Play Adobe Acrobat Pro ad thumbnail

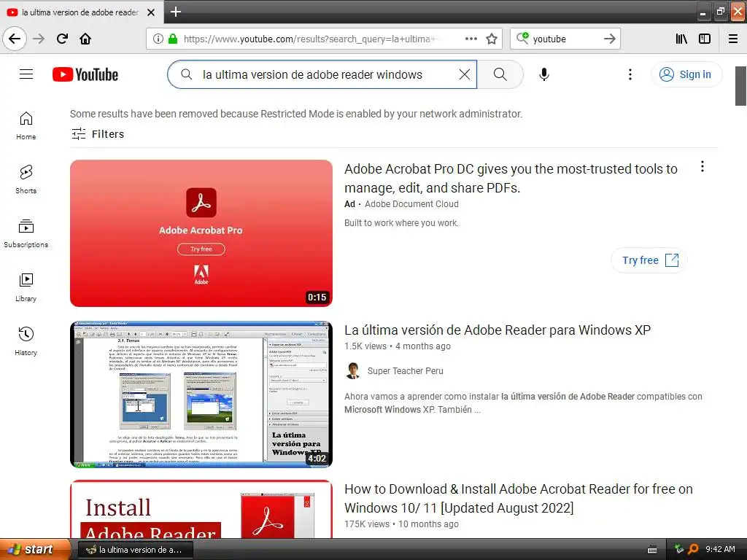[201, 233]
